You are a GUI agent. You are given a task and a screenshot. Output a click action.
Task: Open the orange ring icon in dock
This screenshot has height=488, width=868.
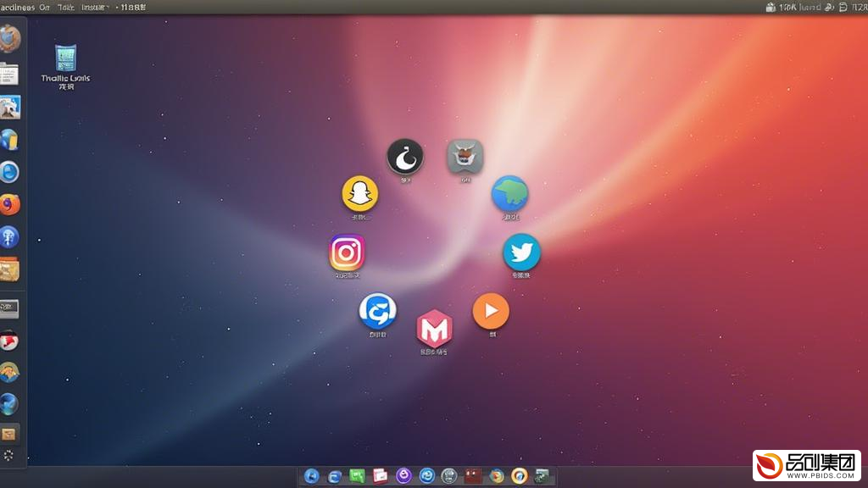[x=520, y=476]
